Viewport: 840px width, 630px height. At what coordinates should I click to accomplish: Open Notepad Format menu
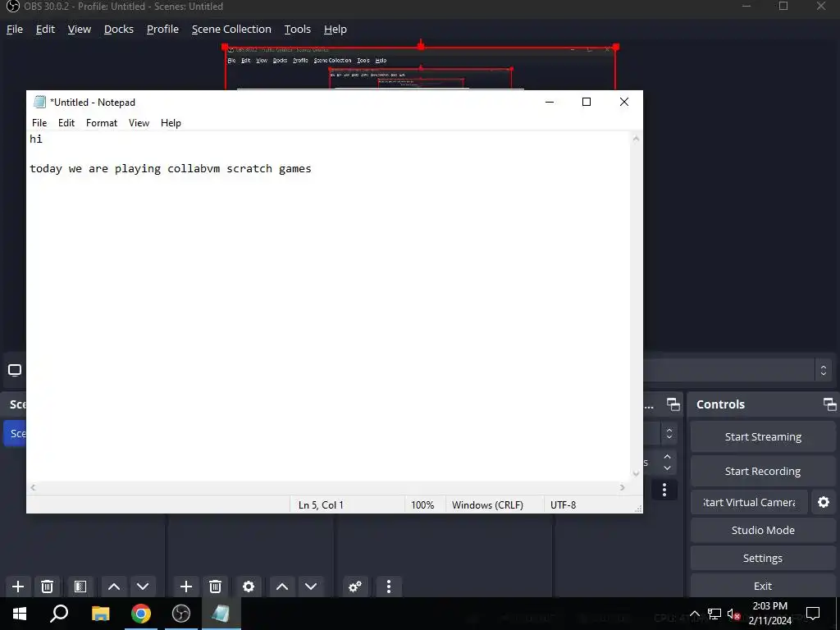pos(102,123)
